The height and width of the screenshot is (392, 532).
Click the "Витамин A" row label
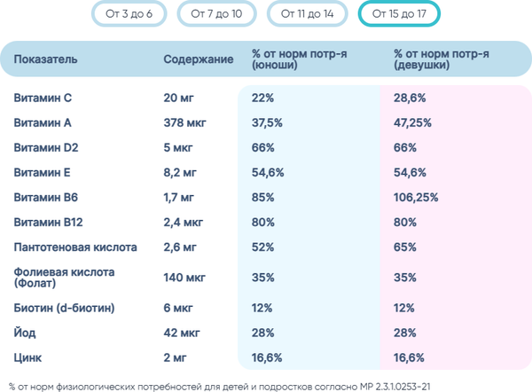41,122
